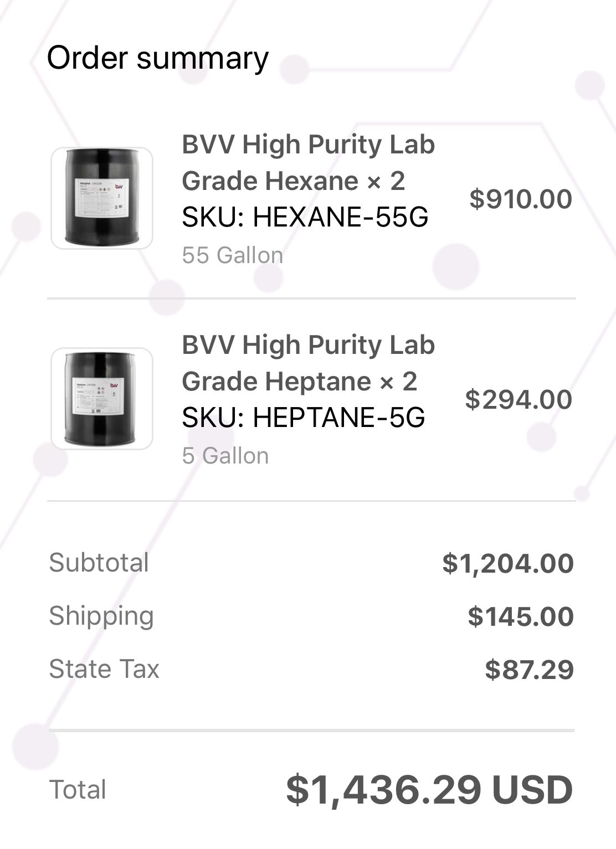The width and height of the screenshot is (616, 849).
Task: Select the $1,204.00 subtotal amount
Action: (507, 563)
